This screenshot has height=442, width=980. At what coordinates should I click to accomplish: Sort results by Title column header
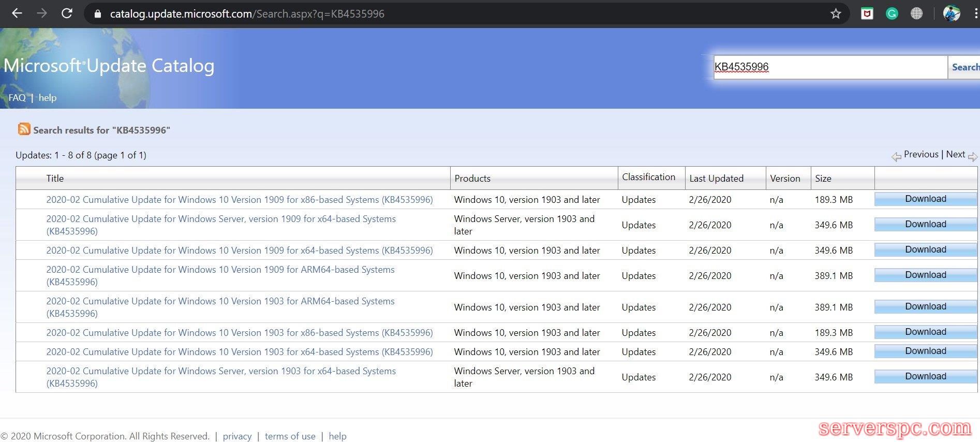pyautogui.click(x=55, y=179)
